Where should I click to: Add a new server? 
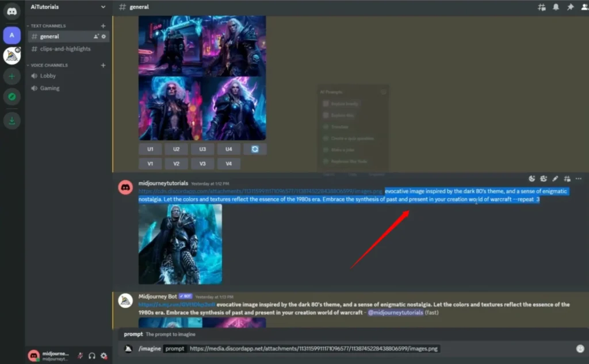click(12, 76)
